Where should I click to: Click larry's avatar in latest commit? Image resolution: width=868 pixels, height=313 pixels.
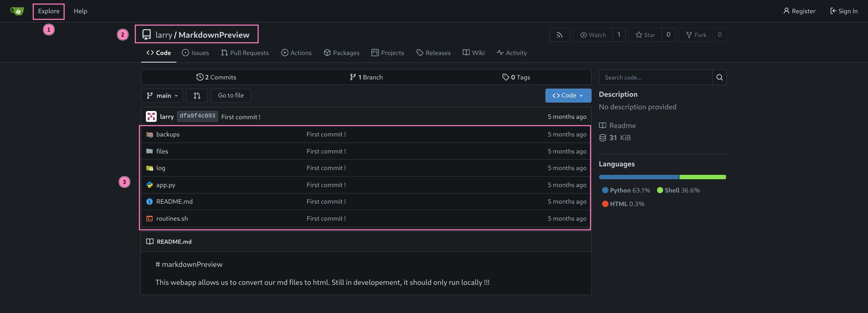(151, 116)
